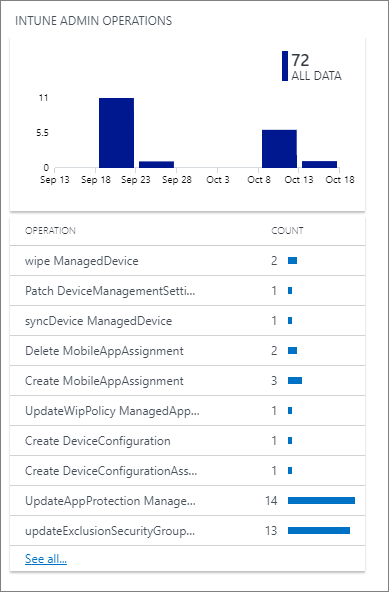Select the 'Create DeviceConfiguration' row
The width and height of the screenshot is (389, 592).
point(187,441)
